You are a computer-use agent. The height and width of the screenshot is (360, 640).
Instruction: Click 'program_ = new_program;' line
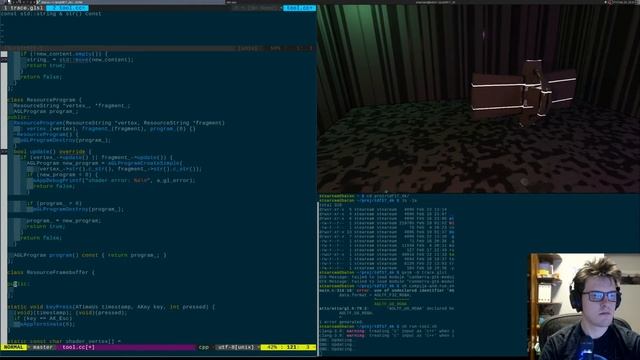tap(64, 220)
